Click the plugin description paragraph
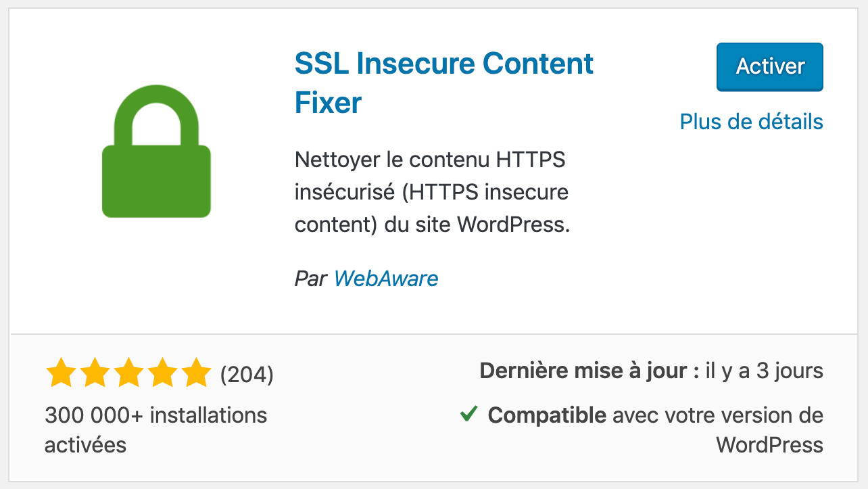868x489 pixels. (431, 191)
